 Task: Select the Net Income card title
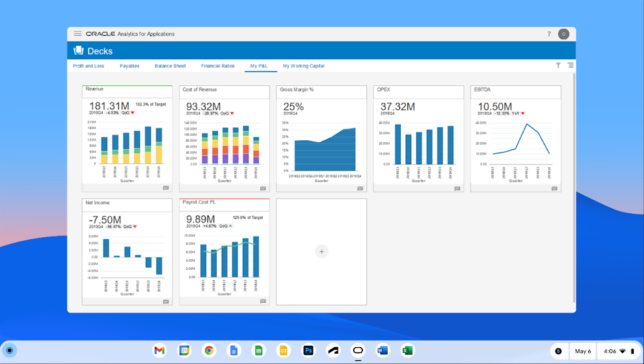click(x=98, y=203)
